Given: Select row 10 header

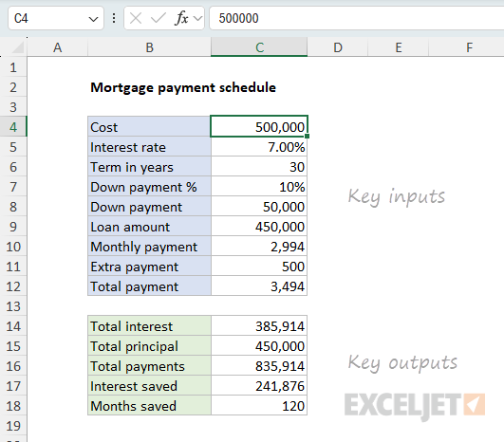Looking at the screenshot, I should [13, 247].
